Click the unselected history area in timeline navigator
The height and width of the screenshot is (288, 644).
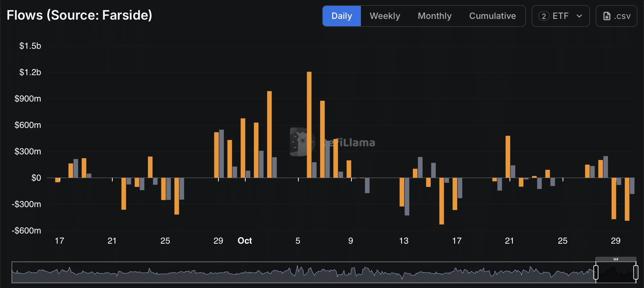(x=291, y=273)
